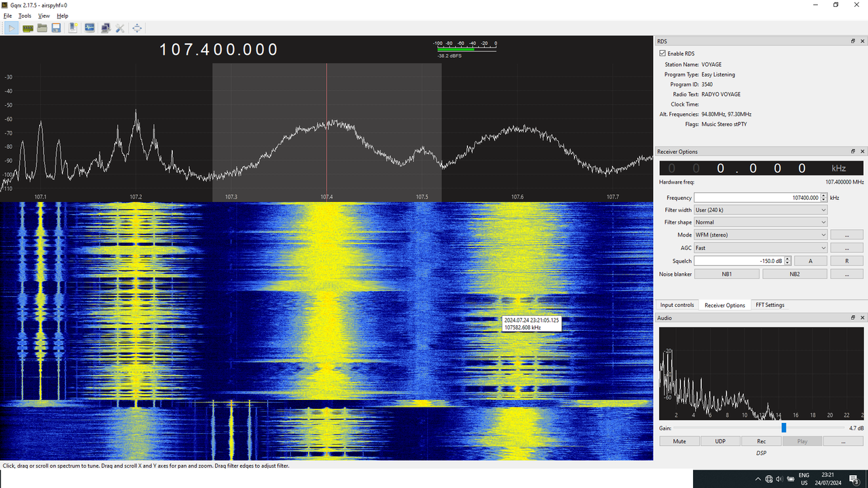The height and width of the screenshot is (488, 868).
Task: Show hidden icons in system tray
Action: click(757, 479)
